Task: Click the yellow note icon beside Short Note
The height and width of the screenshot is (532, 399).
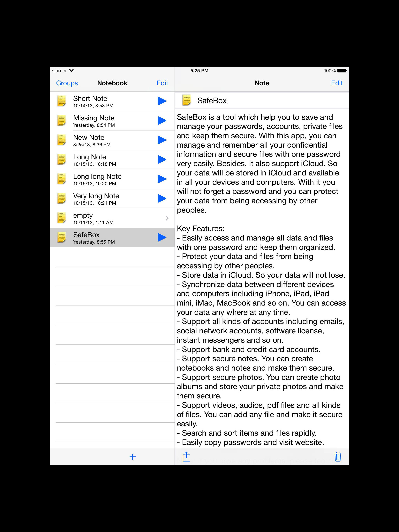Action: click(61, 101)
